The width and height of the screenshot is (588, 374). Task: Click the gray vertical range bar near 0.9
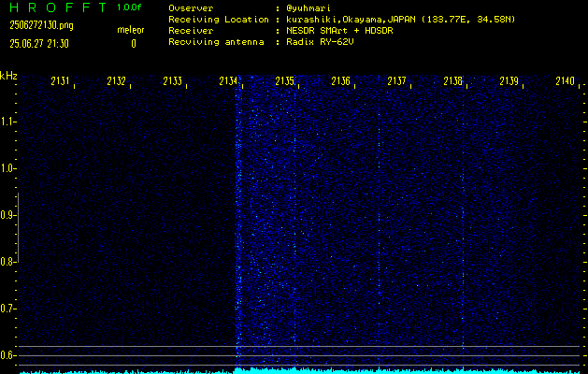(18, 227)
